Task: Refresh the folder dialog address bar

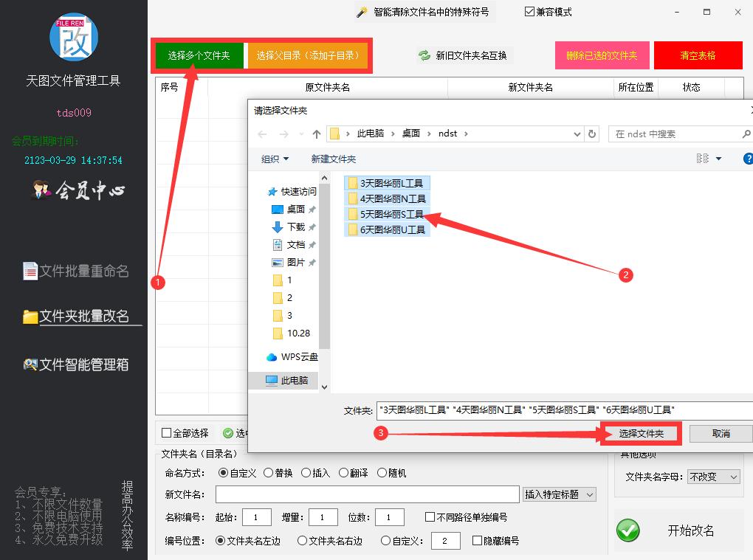Action: 591,134
